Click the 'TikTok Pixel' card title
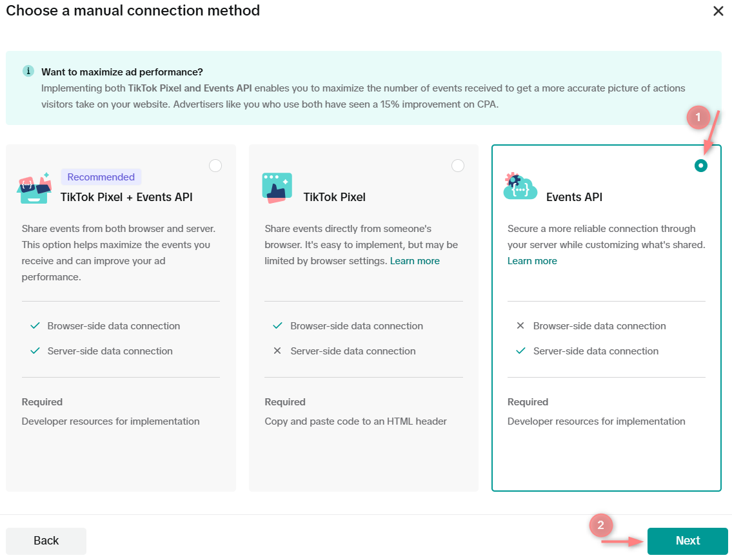Viewport: 732px width, 560px height. click(334, 197)
